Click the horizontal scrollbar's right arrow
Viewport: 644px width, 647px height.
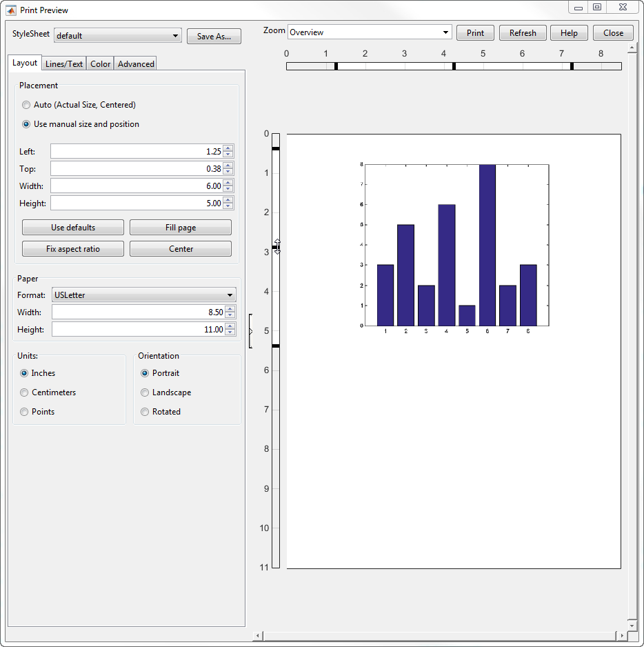[622, 635]
